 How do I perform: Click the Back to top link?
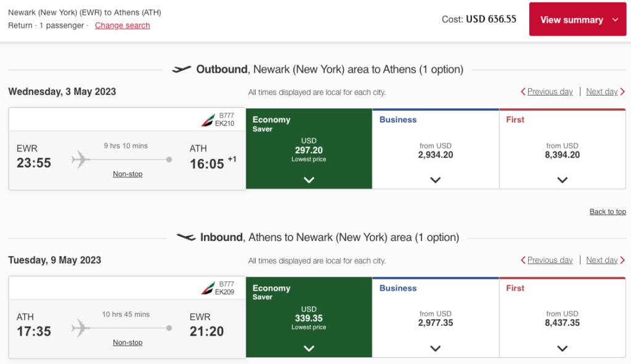click(x=608, y=211)
